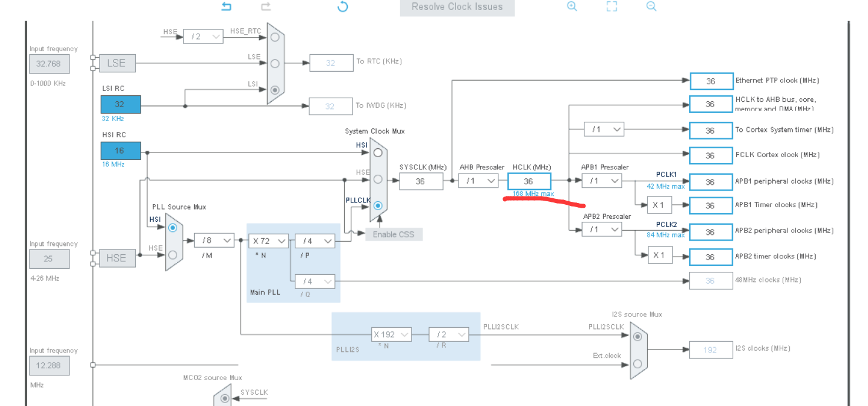Open the APB2 Prescaler dropdown
This screenshot has height=406, width=868.
click(601, 229)
